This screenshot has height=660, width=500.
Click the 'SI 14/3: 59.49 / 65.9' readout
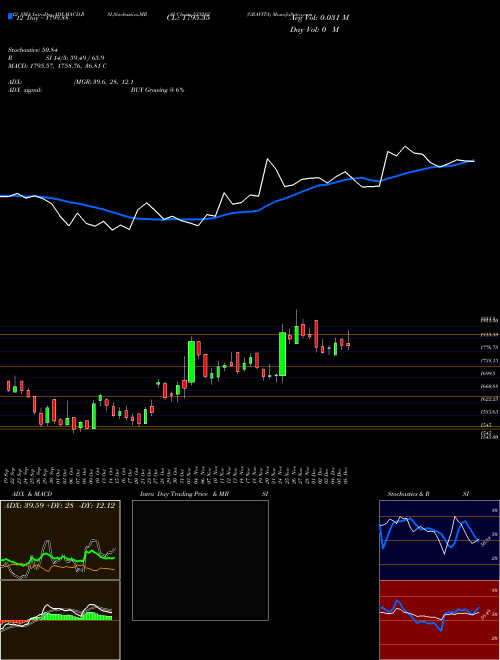pos(75,58)
